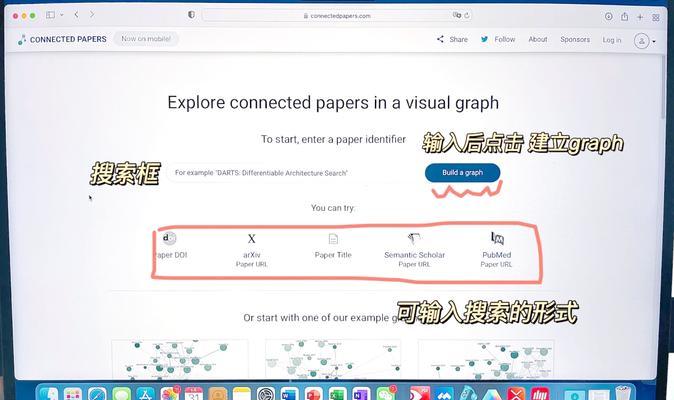Open PowerPoint from the dock
The width and height of the screenshot is (674, 400).
click(x=313, y=394)
